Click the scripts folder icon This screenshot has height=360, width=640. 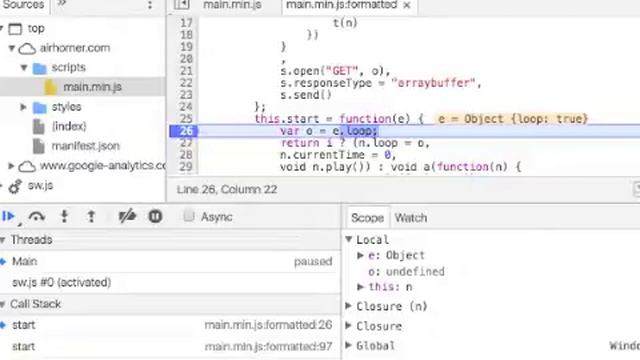pos(40,68)
